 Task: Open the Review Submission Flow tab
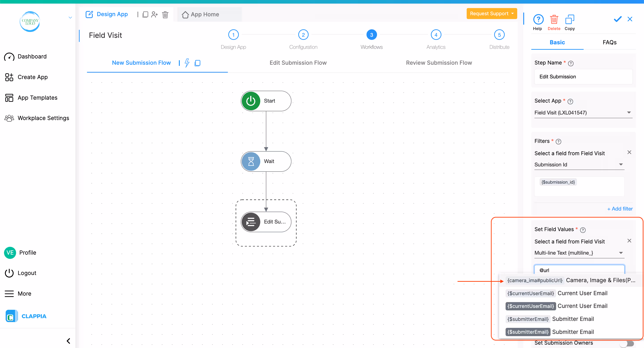(x=439, y=63)
